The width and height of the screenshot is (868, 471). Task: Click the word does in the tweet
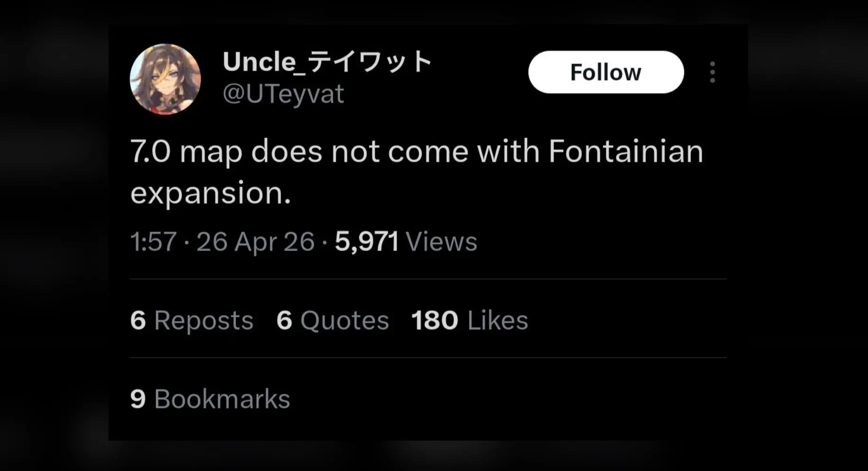point(286,152)
